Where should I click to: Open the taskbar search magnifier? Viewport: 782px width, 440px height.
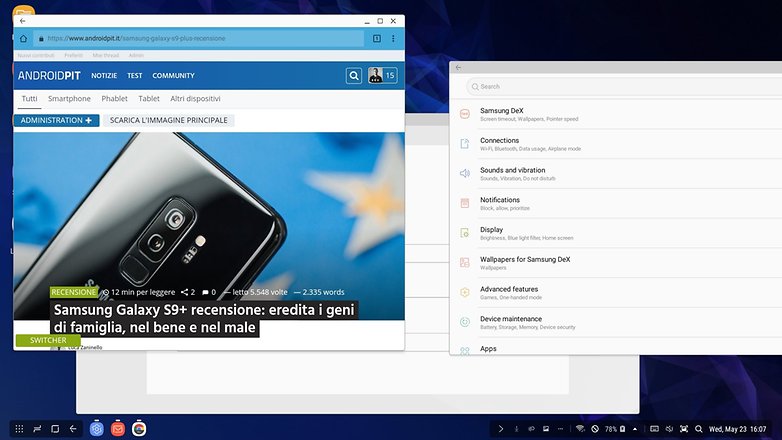tap(699, 429)
